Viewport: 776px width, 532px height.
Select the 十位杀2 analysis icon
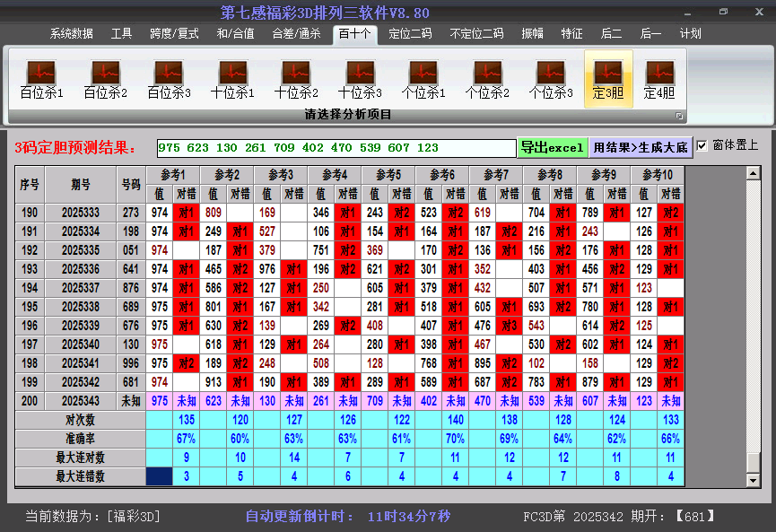[x=295, y=76]
